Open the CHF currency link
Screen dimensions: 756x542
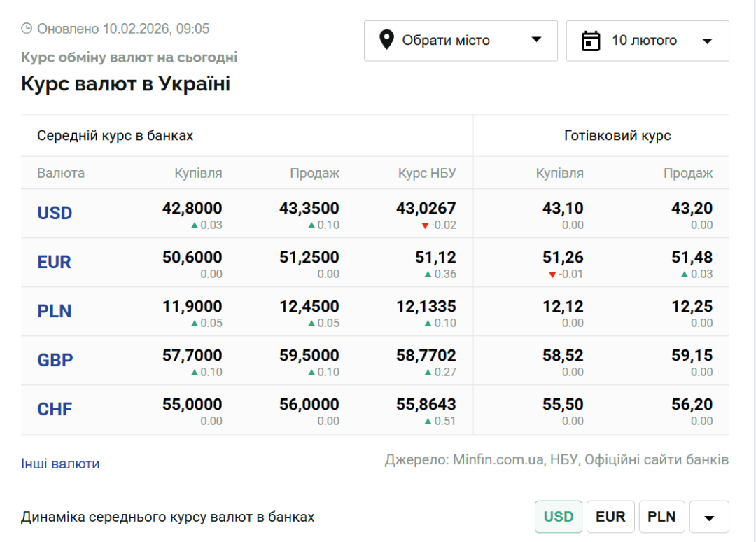pos(55,409)
